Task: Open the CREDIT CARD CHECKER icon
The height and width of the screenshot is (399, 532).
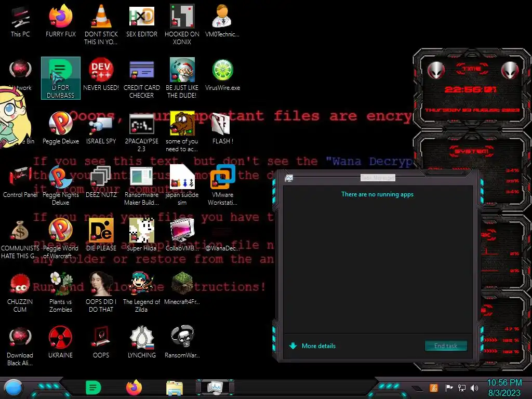Action: coord(141,78)
